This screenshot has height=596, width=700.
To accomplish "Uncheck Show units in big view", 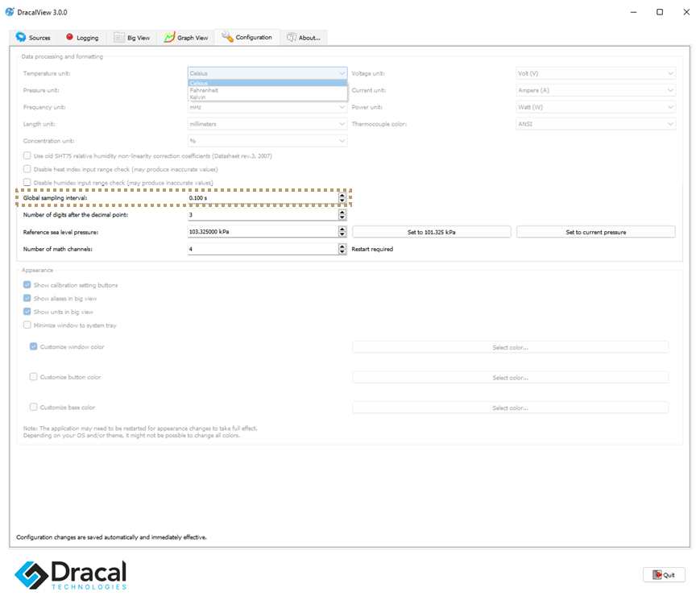I will pyautogui.click(x=27, y=312).
